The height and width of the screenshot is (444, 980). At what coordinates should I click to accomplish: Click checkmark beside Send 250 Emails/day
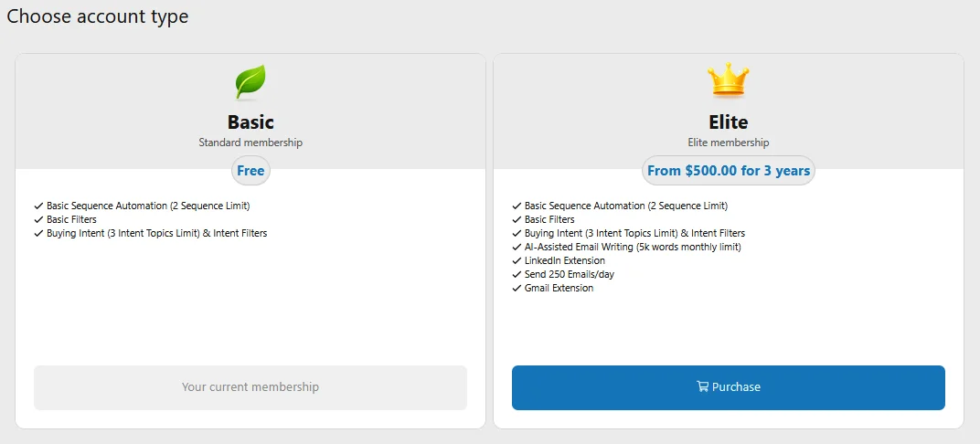(x=517, y=275)
